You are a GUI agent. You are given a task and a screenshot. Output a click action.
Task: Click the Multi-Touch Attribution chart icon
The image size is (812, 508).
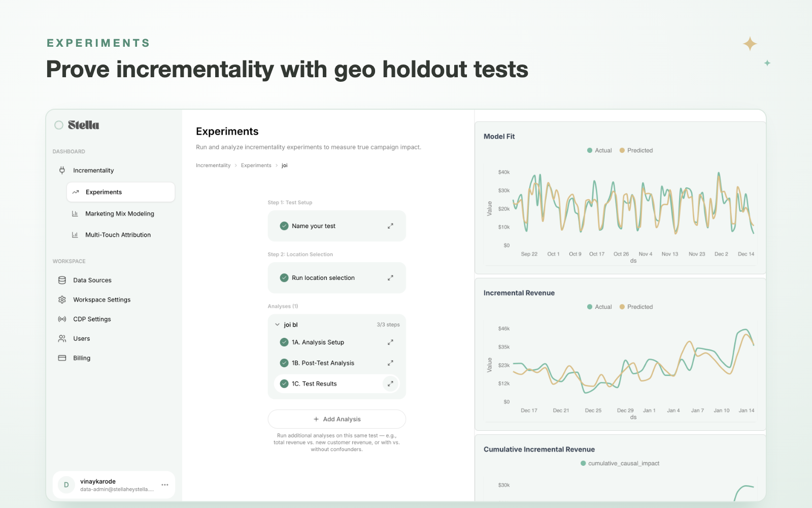click(75, 235)
